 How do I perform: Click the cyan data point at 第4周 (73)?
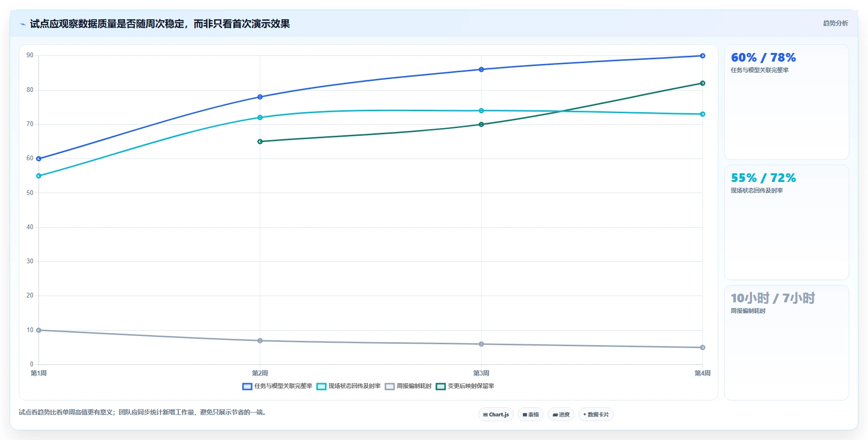point(702,114)
